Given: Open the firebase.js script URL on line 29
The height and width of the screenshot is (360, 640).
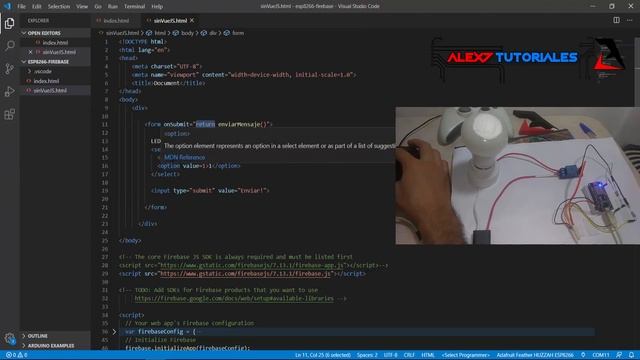Looking at the screenshot, I should (x=245, y=274).
